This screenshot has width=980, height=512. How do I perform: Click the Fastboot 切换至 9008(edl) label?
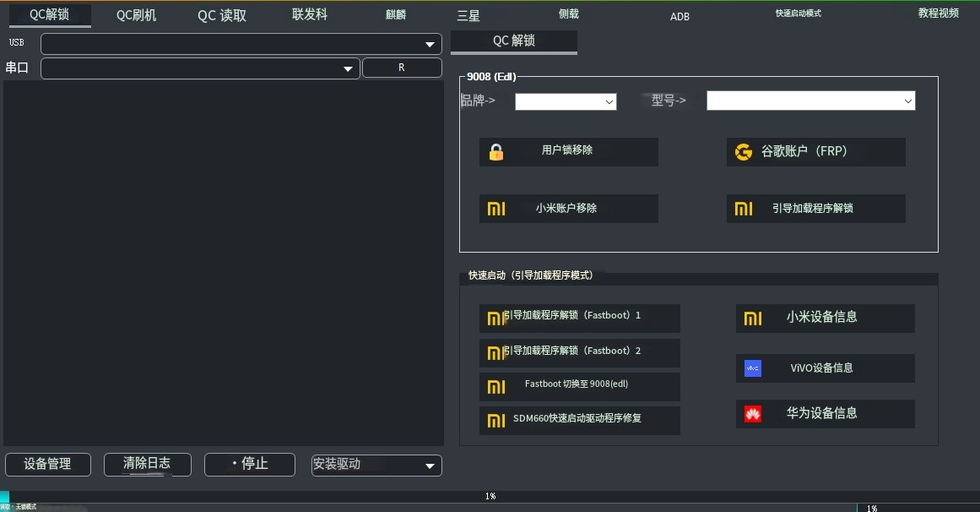click(x=577, y=384)
